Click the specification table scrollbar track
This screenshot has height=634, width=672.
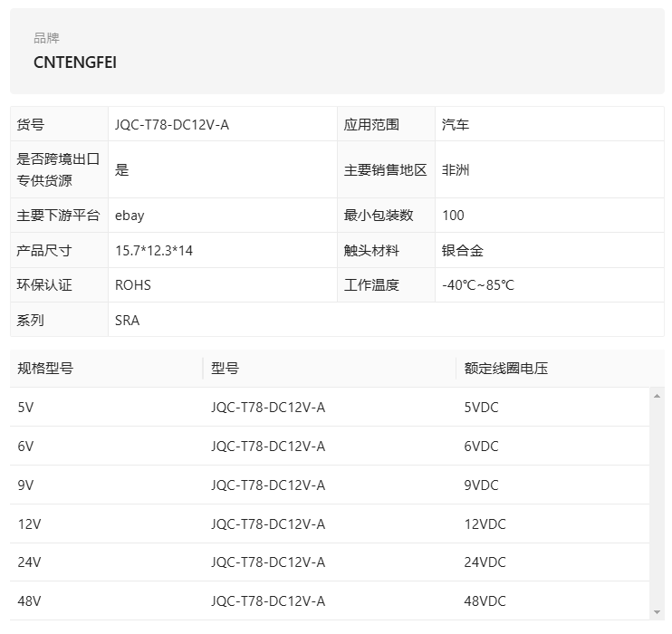[657, 504]
